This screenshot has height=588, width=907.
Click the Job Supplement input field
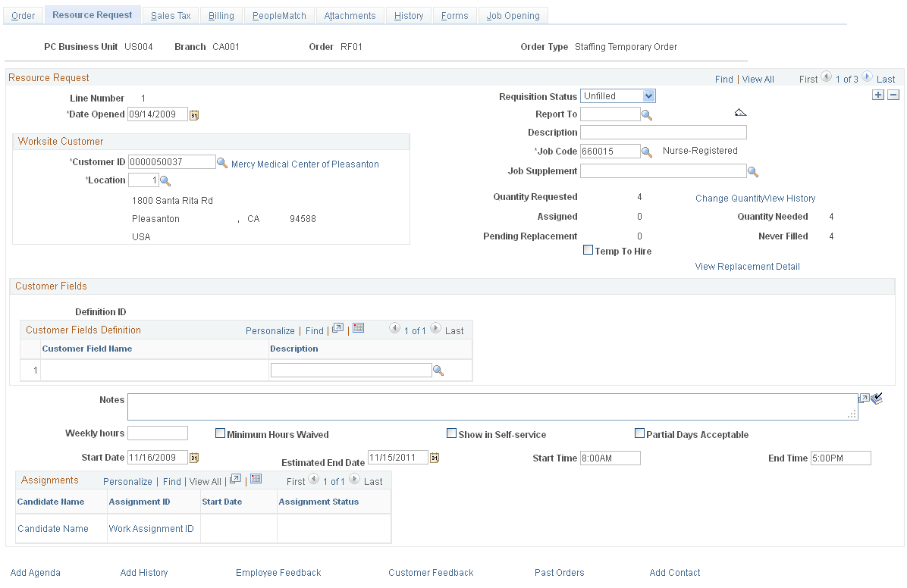(x=664, y=171)
